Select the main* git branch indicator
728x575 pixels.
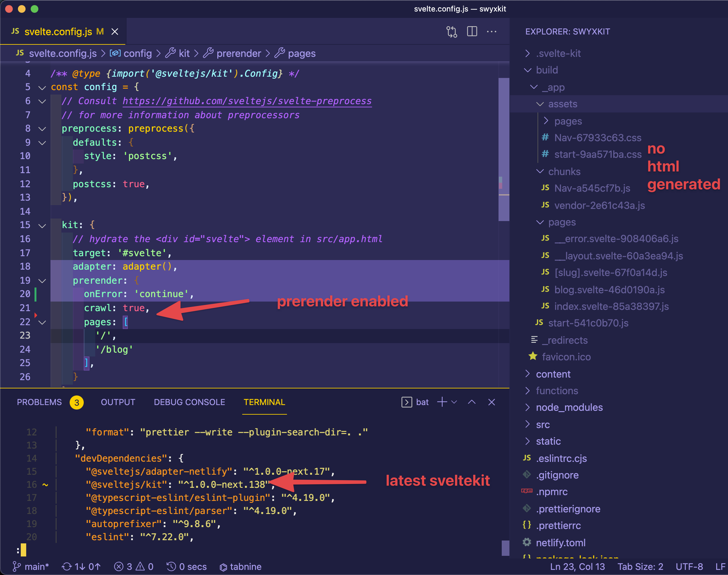point(31,567)
